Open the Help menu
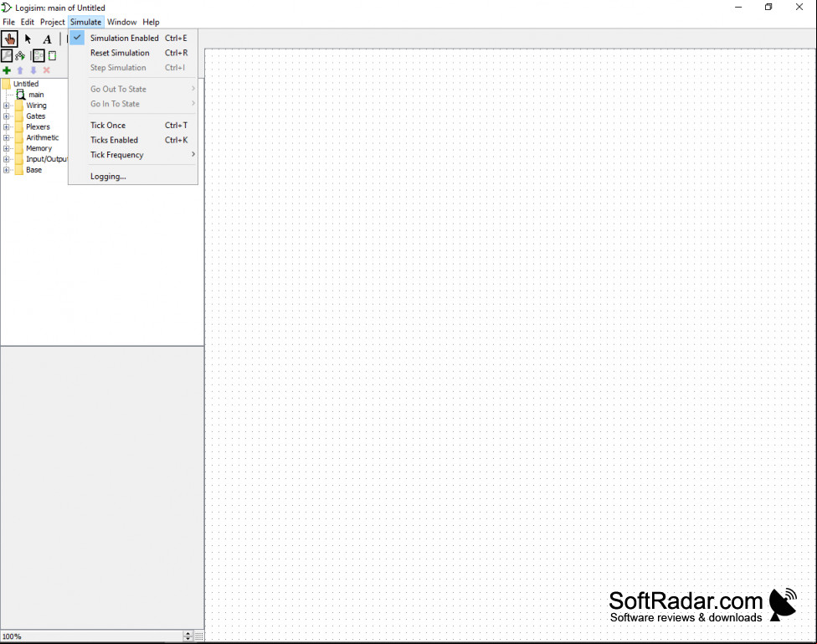817x644 pixels. tap(151, 22)
